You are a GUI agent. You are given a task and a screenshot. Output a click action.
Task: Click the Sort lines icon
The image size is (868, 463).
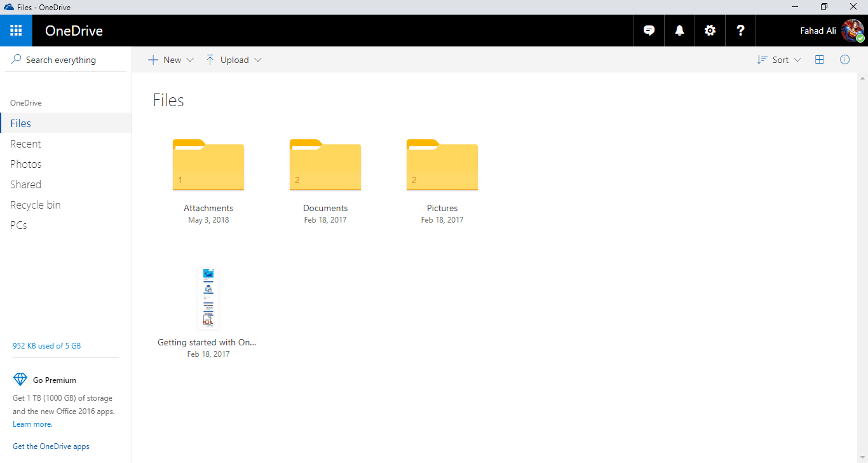pos(762,60)
